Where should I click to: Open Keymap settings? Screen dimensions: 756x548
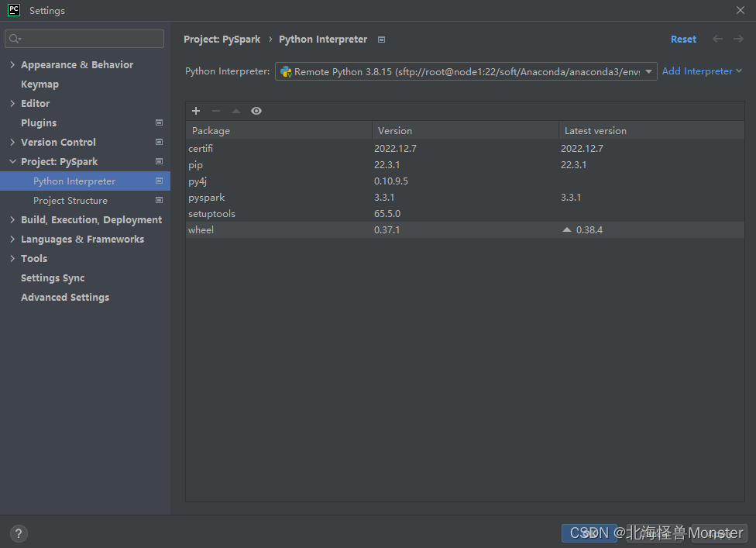(40, 84)
